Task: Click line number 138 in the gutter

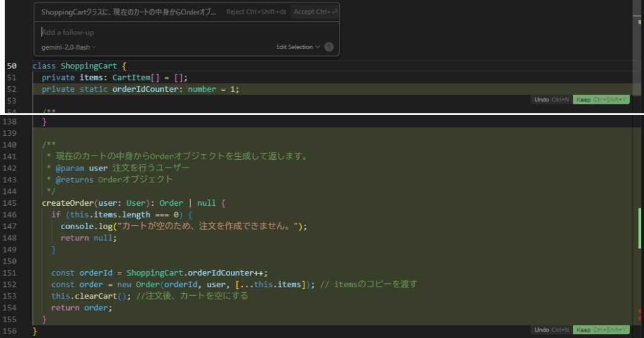Action: 9,121
